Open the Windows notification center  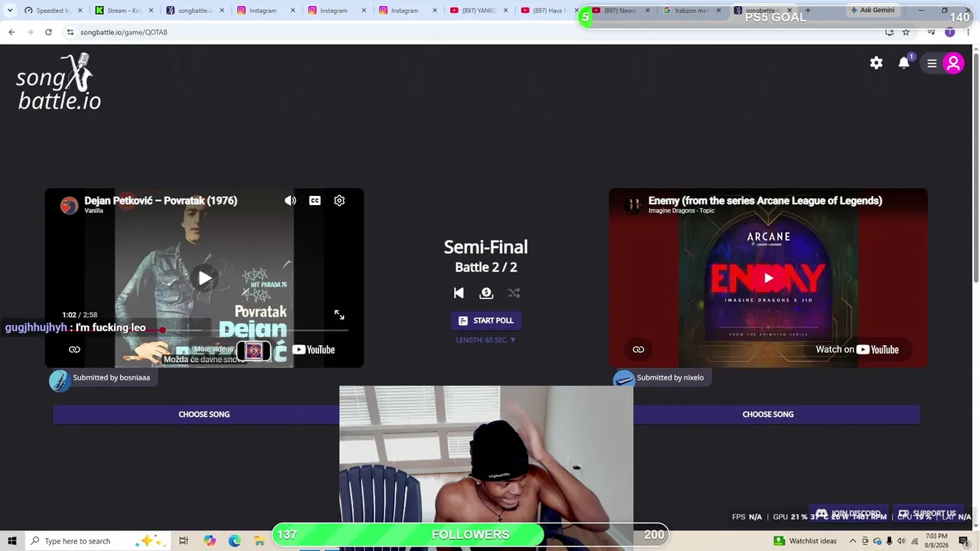[964, 541]
